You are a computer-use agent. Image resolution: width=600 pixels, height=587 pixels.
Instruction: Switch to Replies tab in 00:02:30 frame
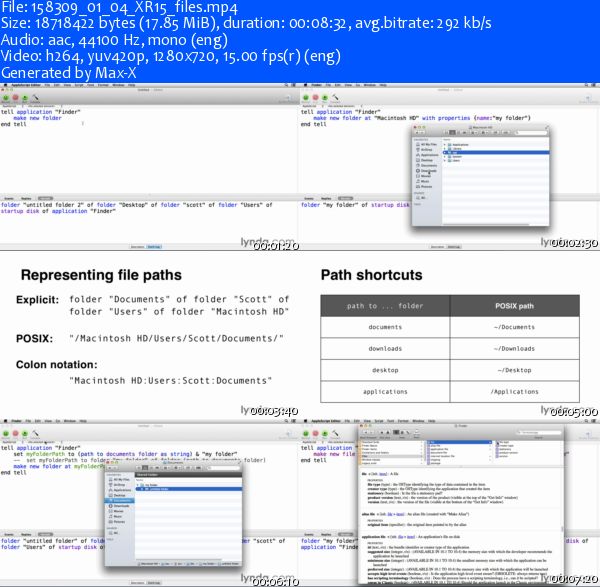point(326,198)
